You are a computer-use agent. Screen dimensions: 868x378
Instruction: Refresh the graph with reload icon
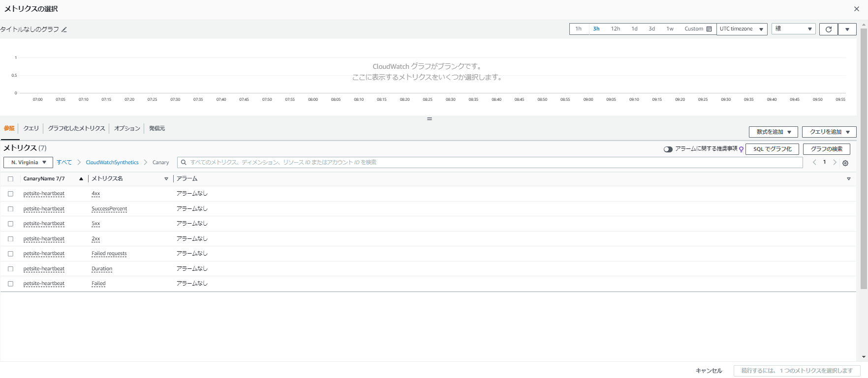coord(828,29)
